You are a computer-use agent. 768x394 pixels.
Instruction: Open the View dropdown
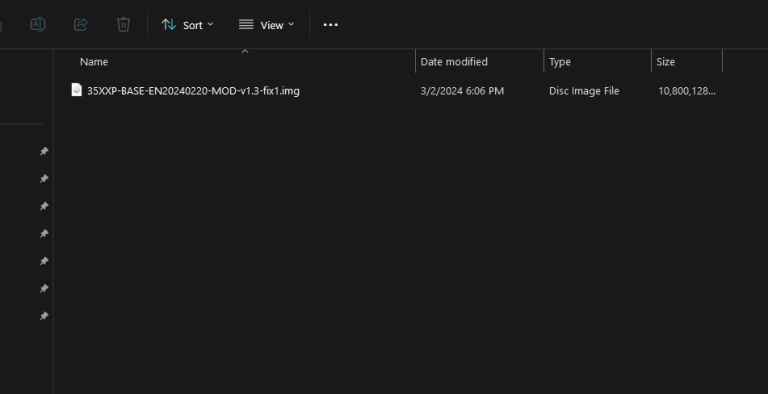(266, 25)
